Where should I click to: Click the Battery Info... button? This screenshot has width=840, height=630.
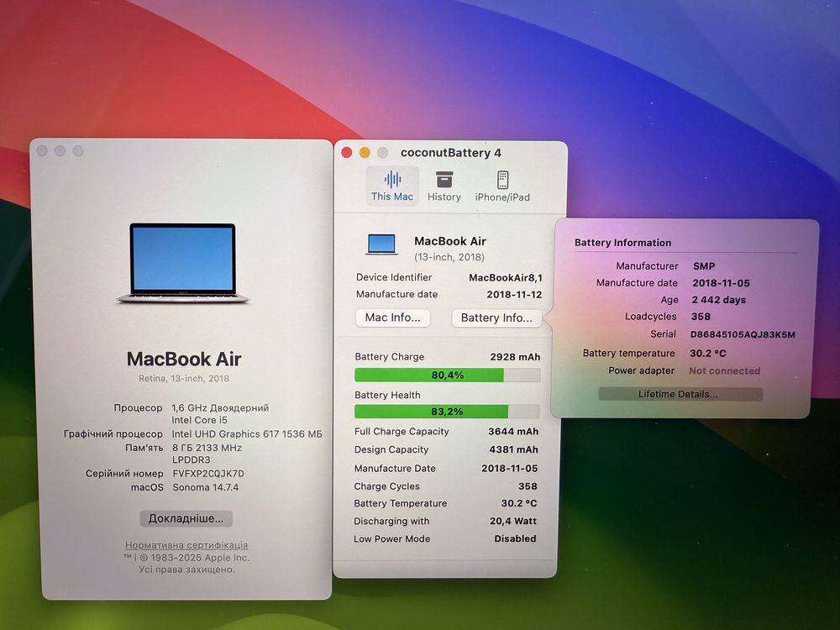[x=496, y=318]
